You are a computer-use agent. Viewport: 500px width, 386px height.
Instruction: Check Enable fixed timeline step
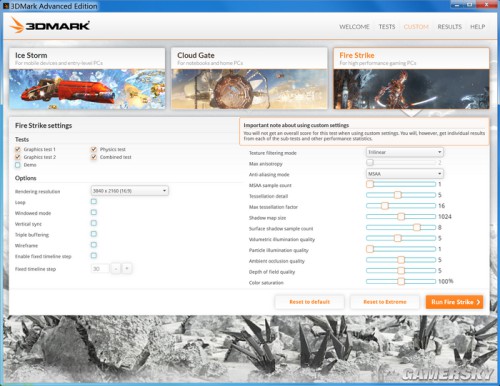(94, 255)
